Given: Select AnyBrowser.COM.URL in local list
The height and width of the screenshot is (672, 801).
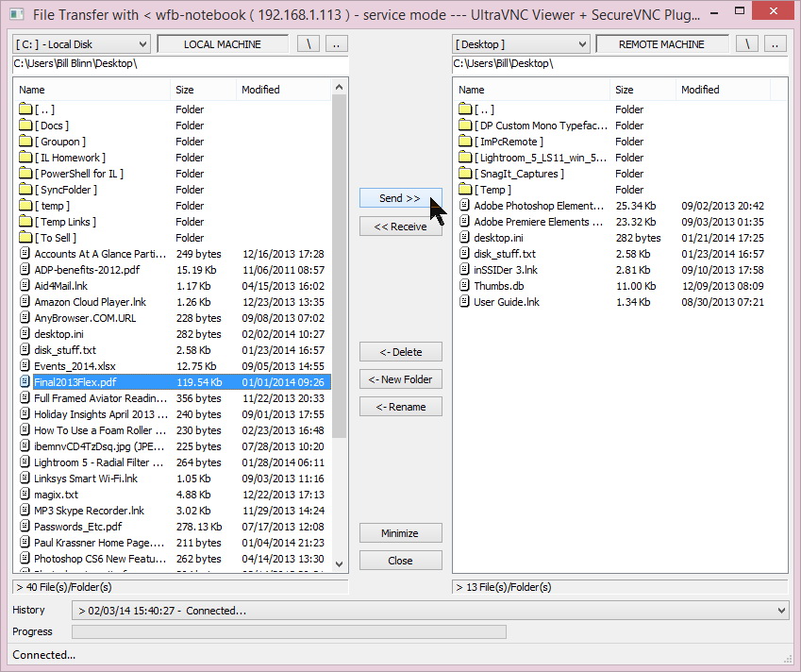Looking at the screenshot, I should click(85, 318).
